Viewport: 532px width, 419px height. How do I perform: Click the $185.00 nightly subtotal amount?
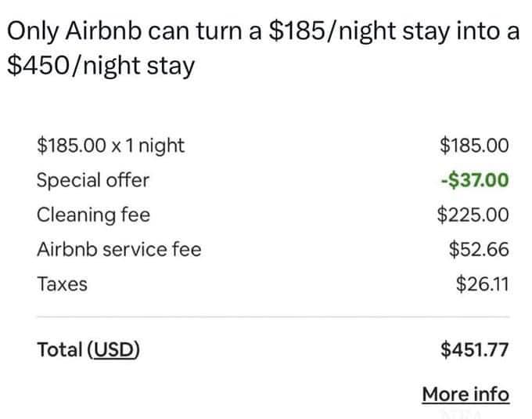pyautogui.click(x=474, y=145)
